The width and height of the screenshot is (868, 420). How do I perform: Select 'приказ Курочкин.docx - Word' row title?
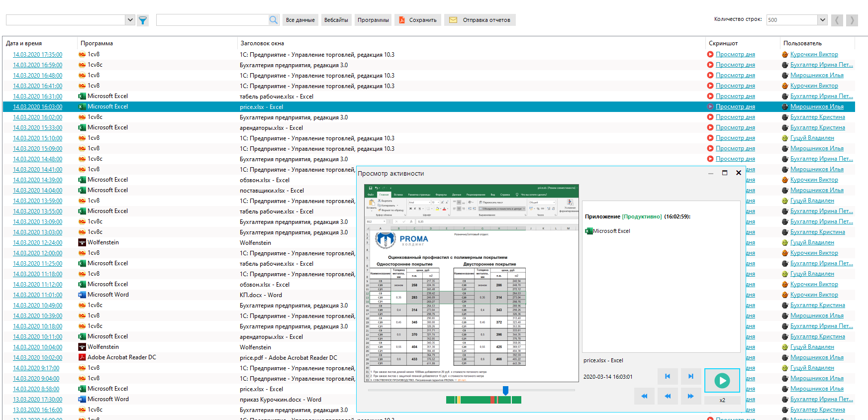point(281,400)
